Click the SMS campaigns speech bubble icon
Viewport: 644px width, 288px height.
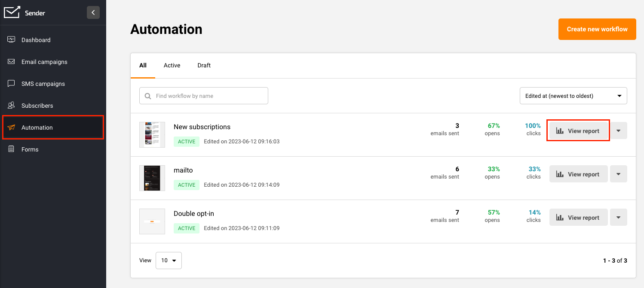tap(12, 84)
